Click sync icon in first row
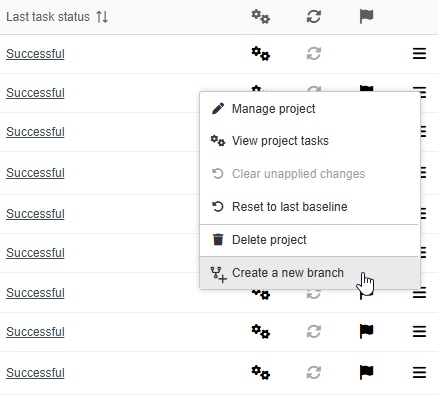438x395 pixels. 314,54
